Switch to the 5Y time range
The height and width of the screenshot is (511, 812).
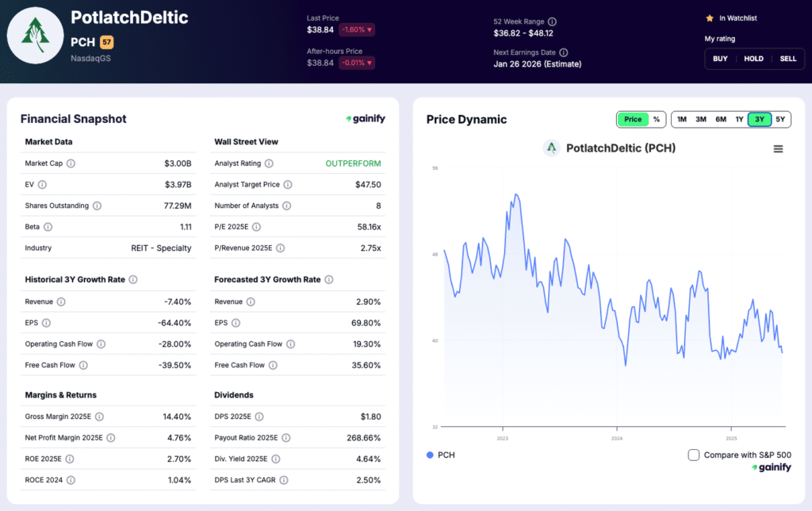(780, 120)
